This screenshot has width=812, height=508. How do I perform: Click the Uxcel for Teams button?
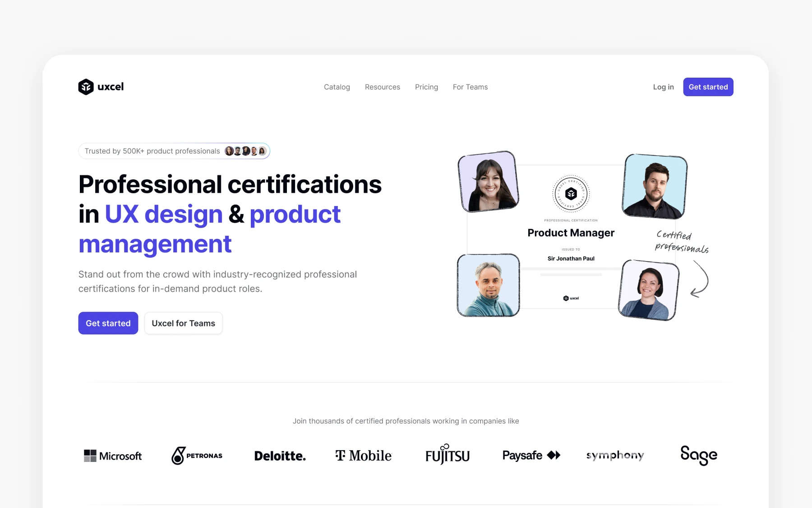tap(183, 323)
